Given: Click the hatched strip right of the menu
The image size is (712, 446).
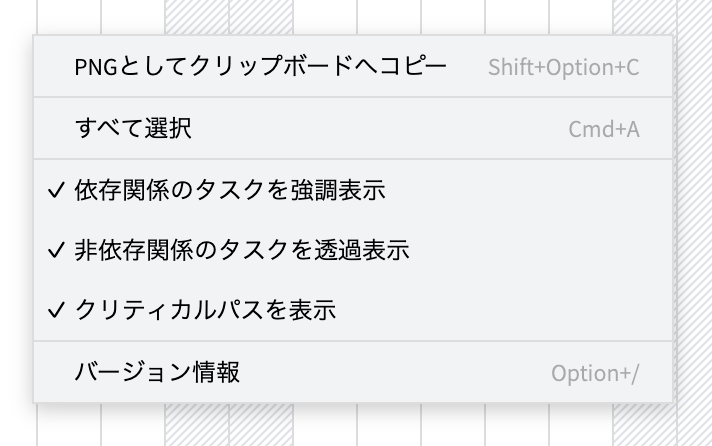Looking at the screenshot, I should click(x=693, y=220).
